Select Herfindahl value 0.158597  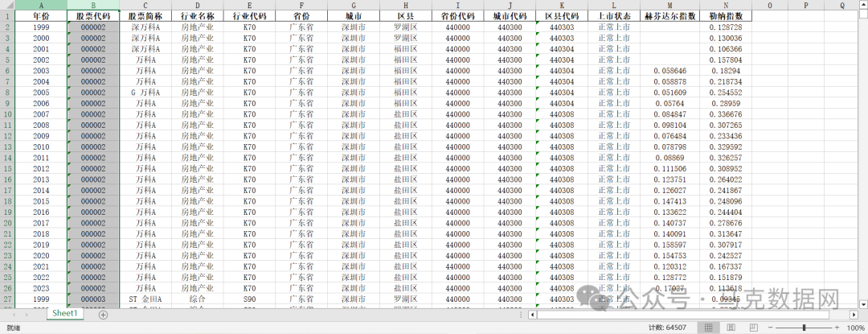click(x=669, y=245)
